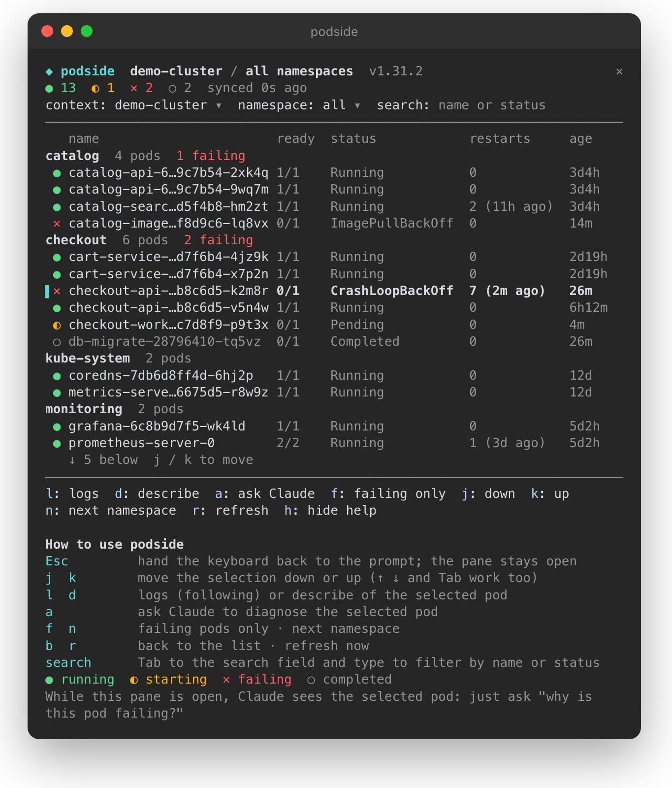The width and height of the screenshot is (672, 788).
Task: Close the pane with the × icon
Action: click(619, 72)
